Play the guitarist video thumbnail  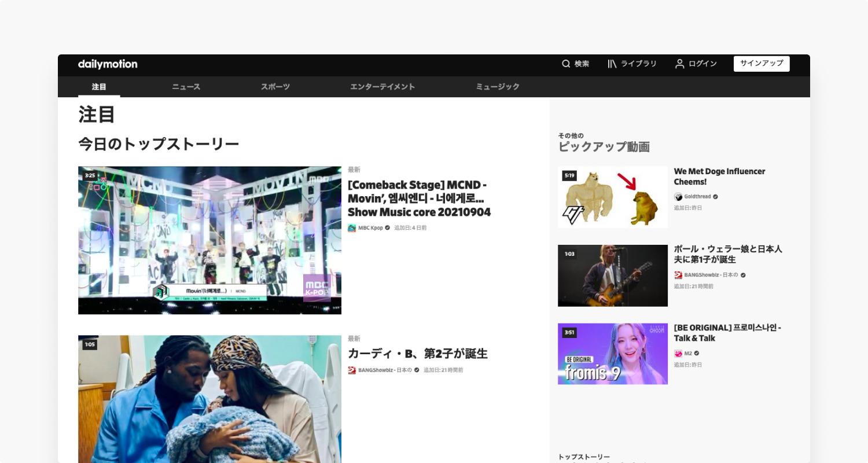point(613,275)
